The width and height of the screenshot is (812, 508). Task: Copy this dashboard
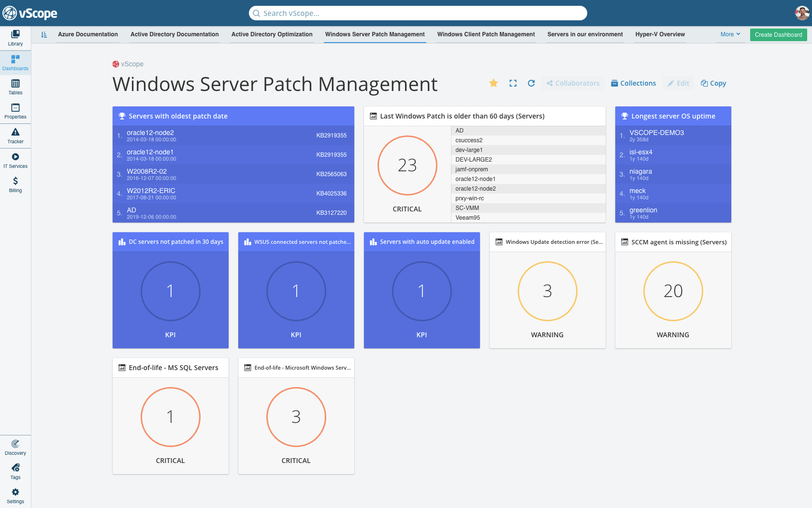(713, 83)
